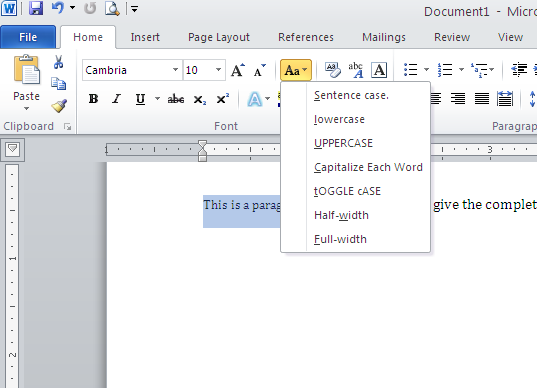Viewport: 537px width, 388px height.
Task: Click the Save icon in quick access toolbar
Action: pyautogui.click(x=36, y=8)
